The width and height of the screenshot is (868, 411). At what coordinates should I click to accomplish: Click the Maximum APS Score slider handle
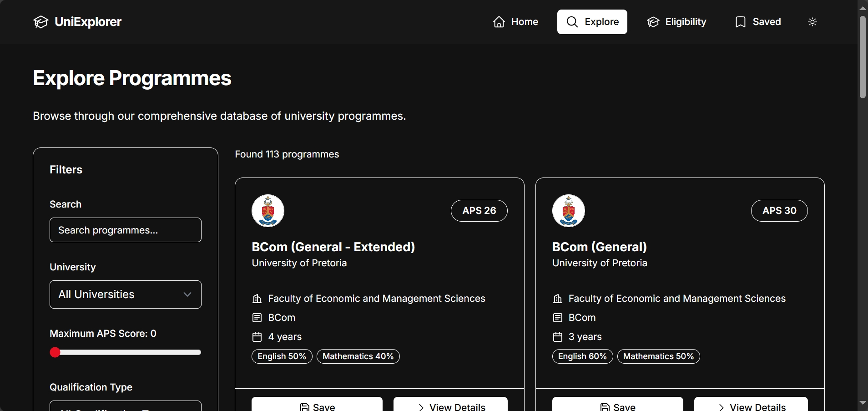tap(55, 352)
